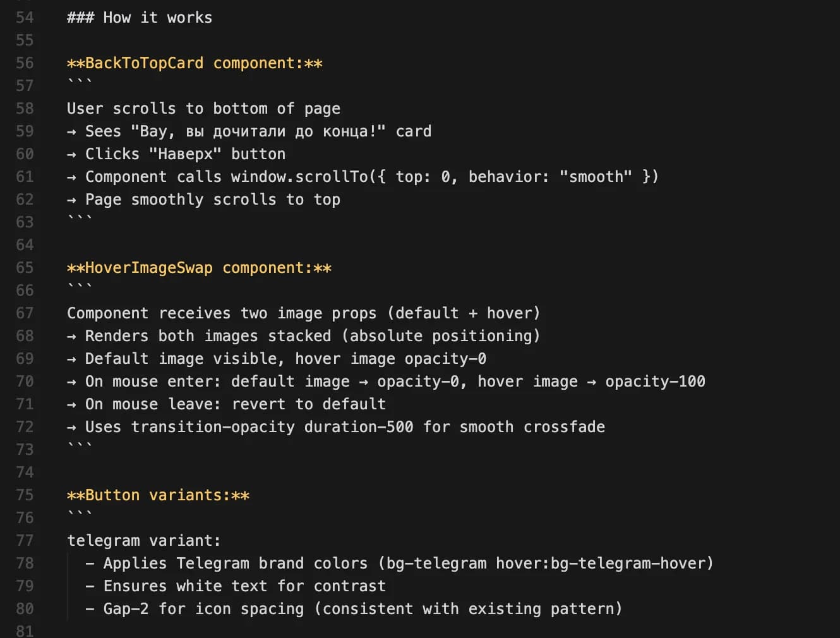The height and width of the screenshot is (638, 840).
Task: Click line number 75 in gutter
Action: coord(25,495)
